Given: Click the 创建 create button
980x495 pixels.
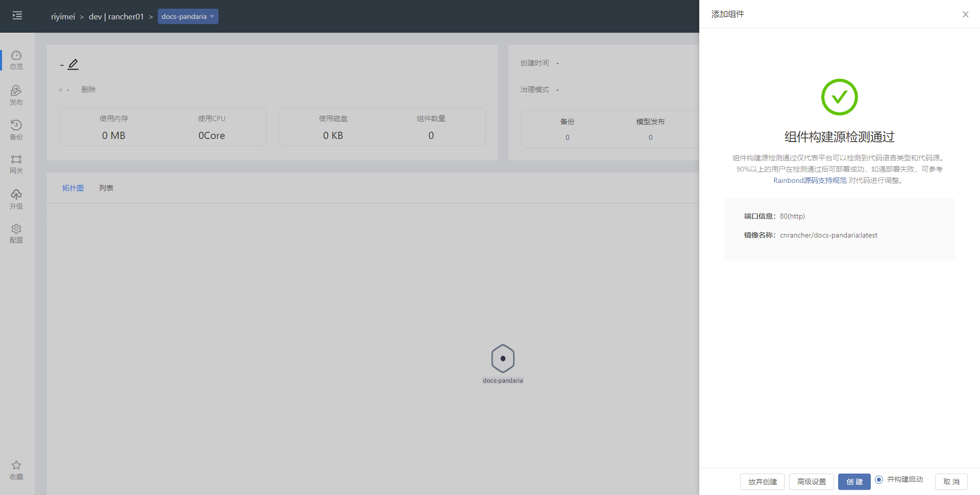Looking at the screenshot, I should click(x=854, y=482).
